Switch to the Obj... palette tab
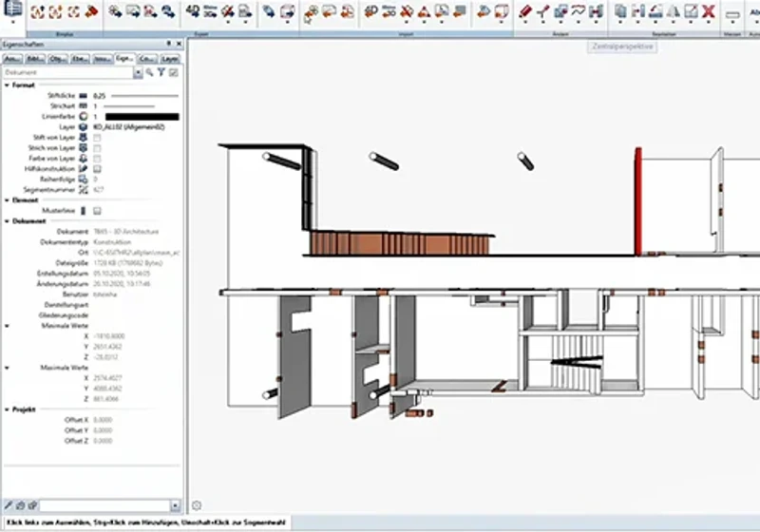This screenshot has width=760, height=532. [58, 59]
